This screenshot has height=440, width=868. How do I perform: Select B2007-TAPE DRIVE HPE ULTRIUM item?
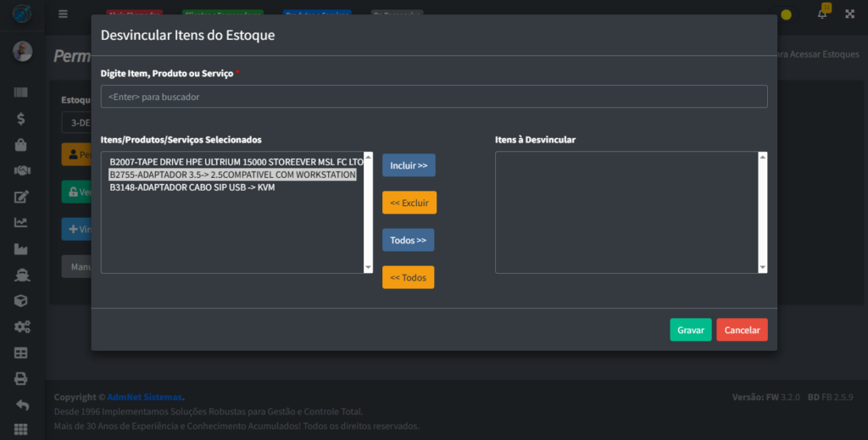click(x=236, y=161)
